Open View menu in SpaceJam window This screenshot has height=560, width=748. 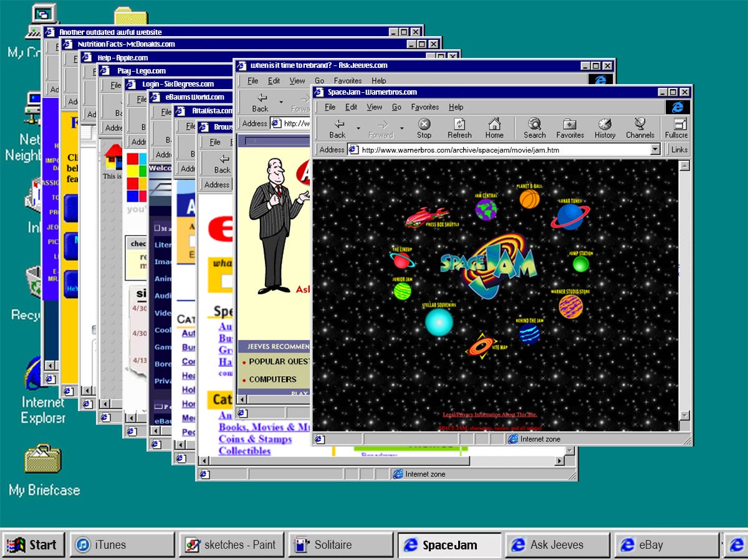coord(375,107)
